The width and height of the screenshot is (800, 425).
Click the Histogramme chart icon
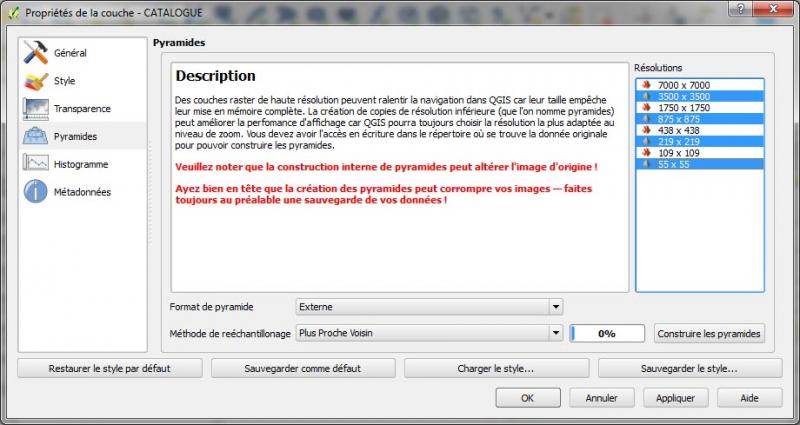(36, 164)
